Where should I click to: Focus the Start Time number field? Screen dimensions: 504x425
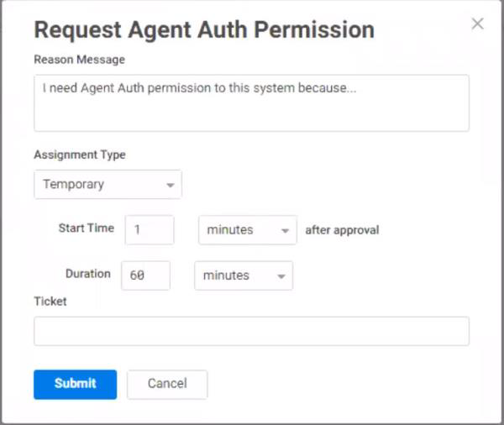(150, 230)
